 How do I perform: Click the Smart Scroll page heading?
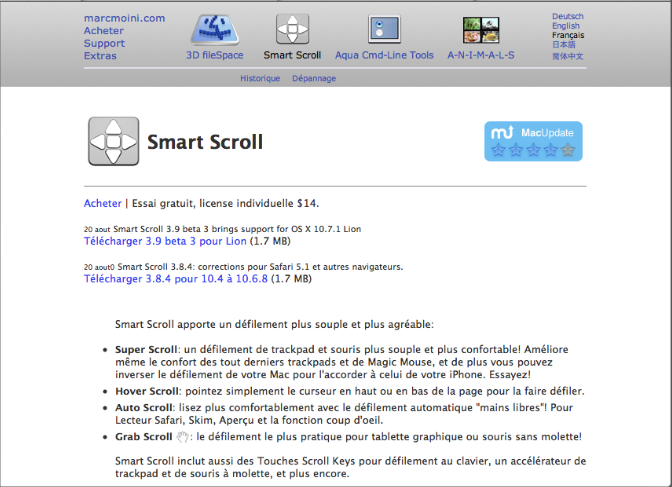[205, 142]
